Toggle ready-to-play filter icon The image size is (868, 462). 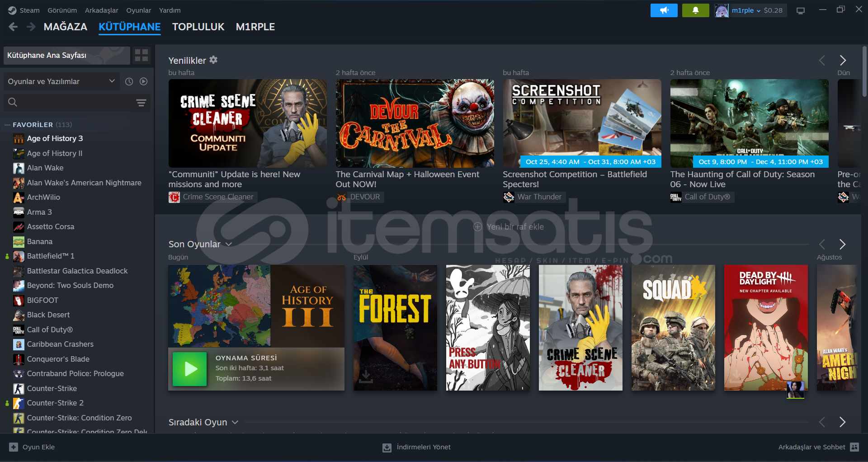[144, 81]
